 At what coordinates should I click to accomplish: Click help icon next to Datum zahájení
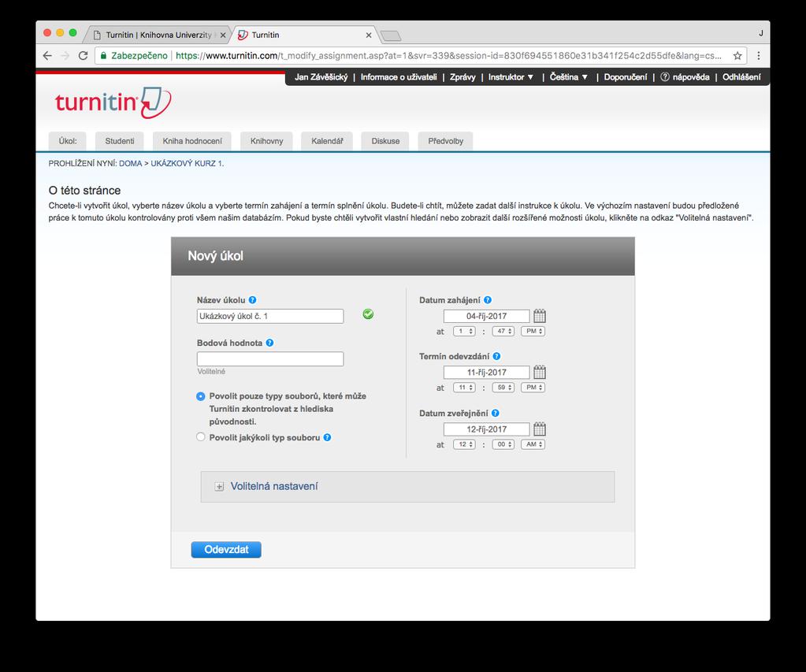tap(487, 299)
